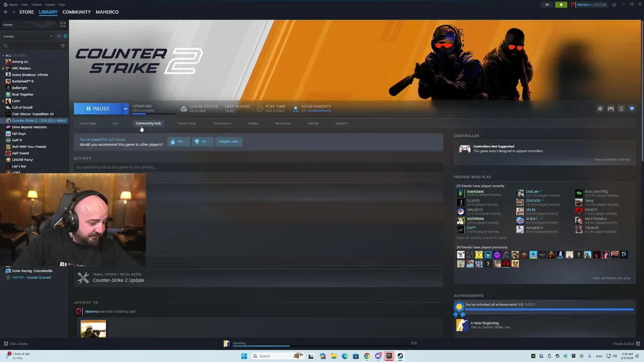Screen dimensions: 644x362
Task: Switch to Big Picture mode icon
Action: (614, 5)
